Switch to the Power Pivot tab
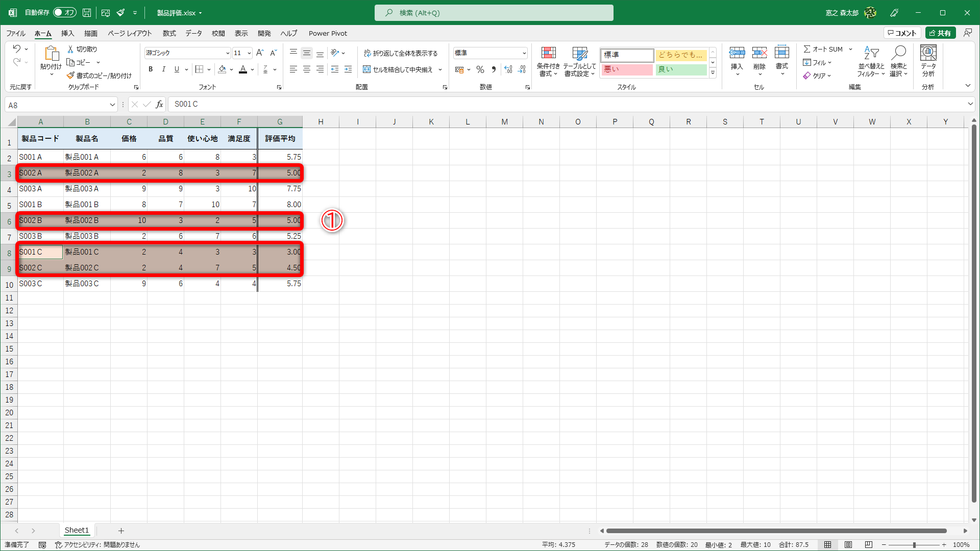Image resolution: width=980 pixels, height=551 pixels. [328, 33]
